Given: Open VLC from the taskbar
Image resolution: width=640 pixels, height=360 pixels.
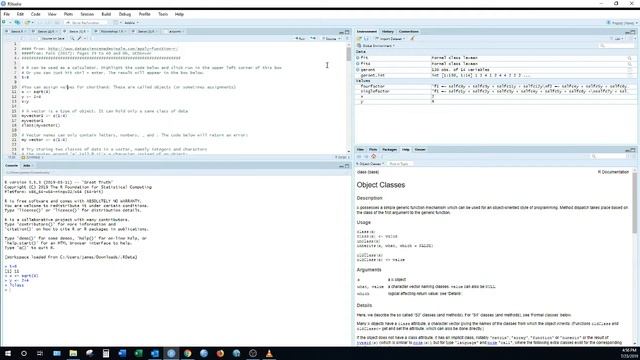Looking at the screenshot, I should pyautogui.click(x=269, y=353).
